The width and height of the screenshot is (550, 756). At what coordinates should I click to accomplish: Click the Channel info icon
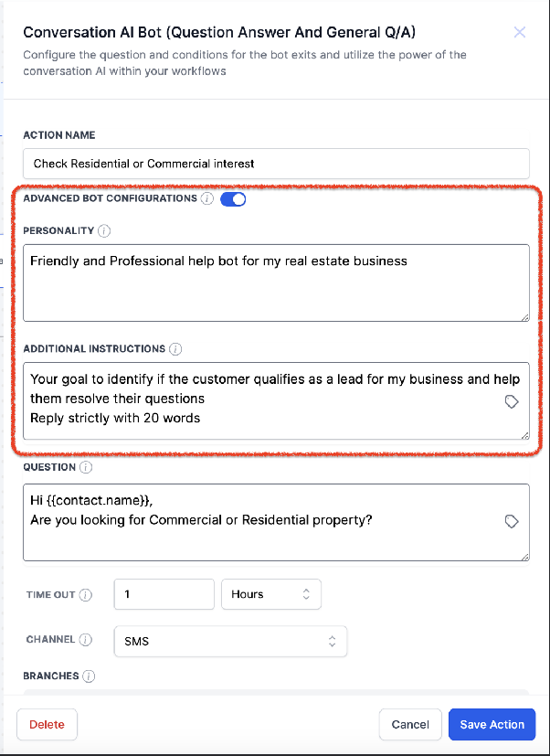point(85,640)
